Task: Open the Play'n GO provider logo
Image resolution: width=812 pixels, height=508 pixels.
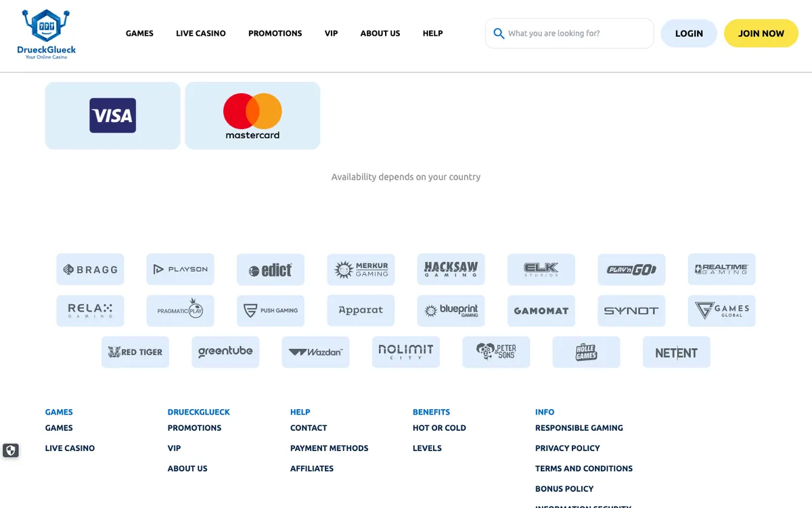Action: pyautogui.click(x=631, y=270)
